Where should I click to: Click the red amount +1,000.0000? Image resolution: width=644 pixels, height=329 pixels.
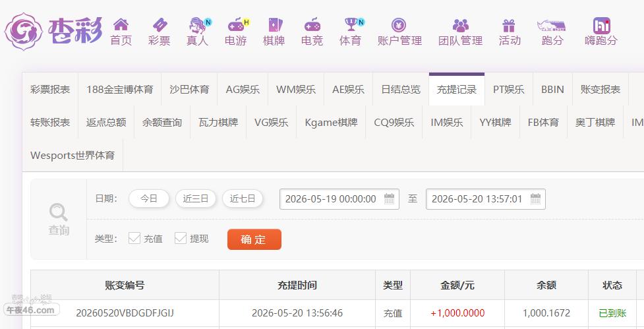[457, 313]
